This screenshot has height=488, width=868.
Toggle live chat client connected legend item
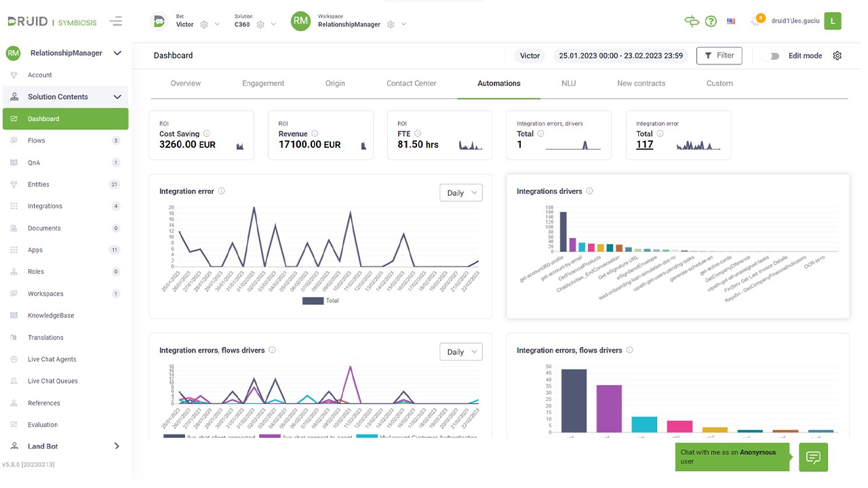click(x=210, y=438)
